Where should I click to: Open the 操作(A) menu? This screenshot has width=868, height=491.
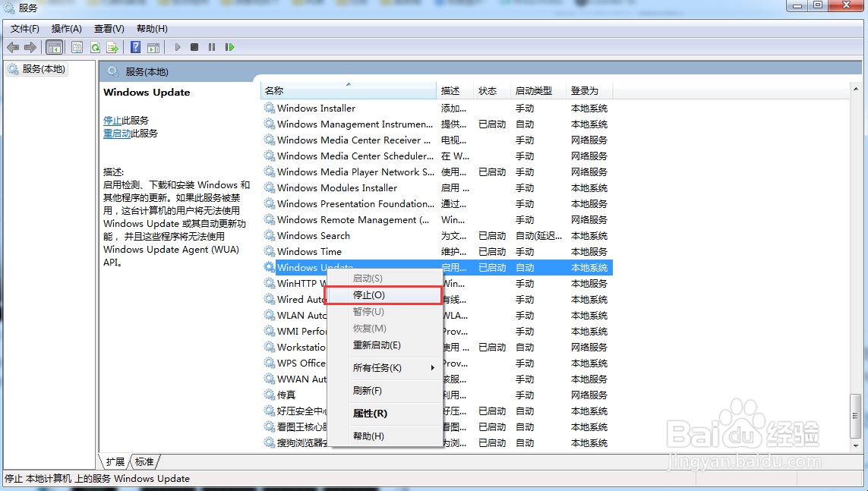pyautogui.click(x=66, y=29)
